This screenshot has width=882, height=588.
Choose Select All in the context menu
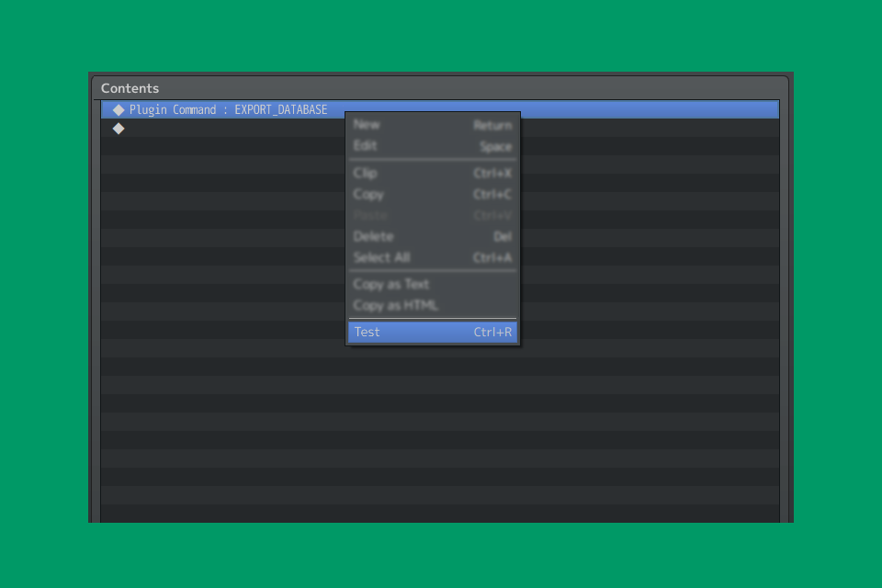[x=432, y=257]
